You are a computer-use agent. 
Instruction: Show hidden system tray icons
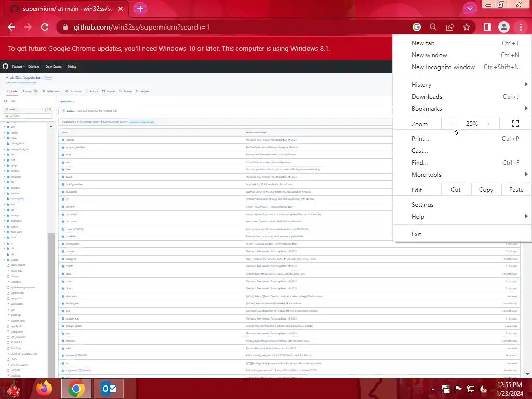(433, 389)
